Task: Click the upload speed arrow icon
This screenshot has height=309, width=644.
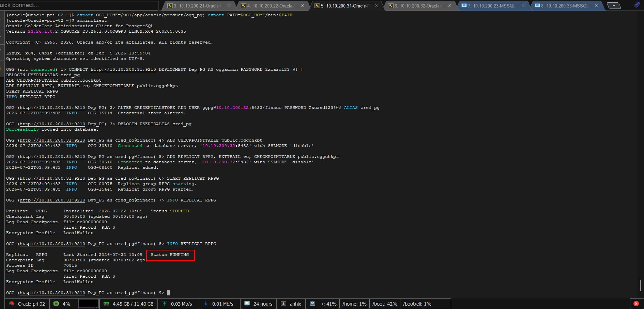Action: click(x=165, y=304)
